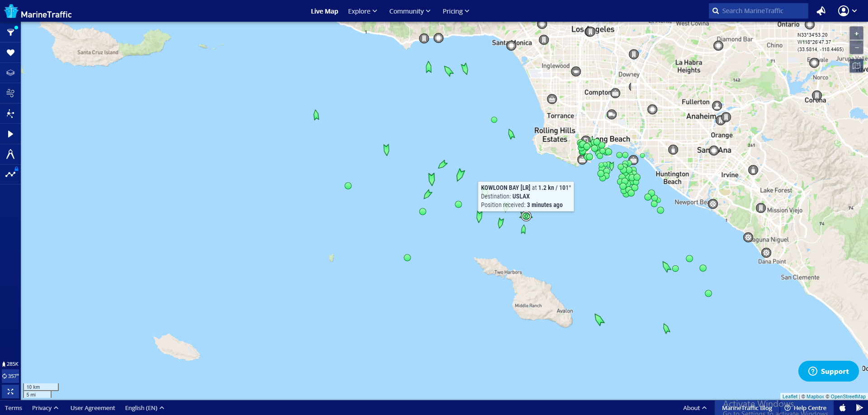Expand the Community dropdown menu
This screenshot has height=415, width=868.
(x=409, y=11)
